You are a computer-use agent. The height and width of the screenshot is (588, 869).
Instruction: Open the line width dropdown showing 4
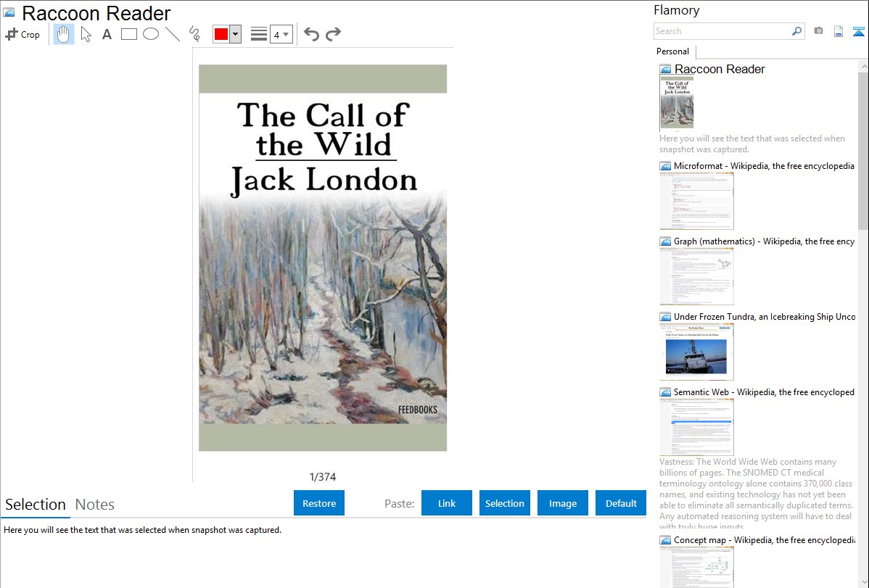(281, 34)
